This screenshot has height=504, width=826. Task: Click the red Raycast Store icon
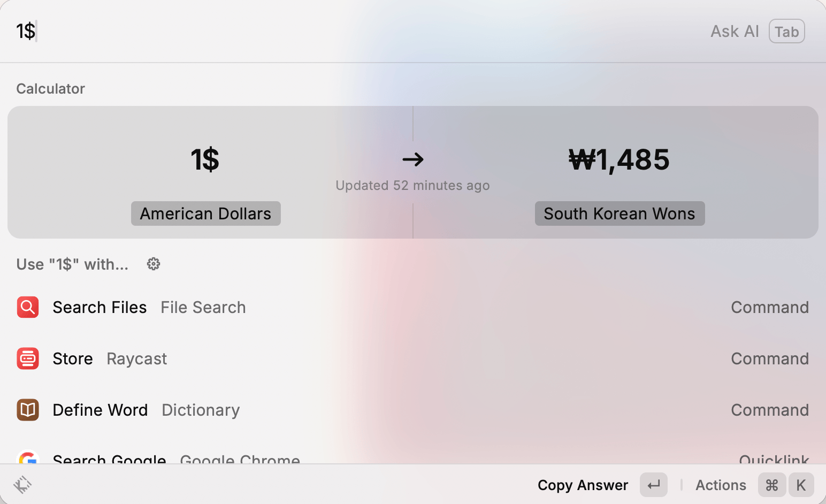coord(28,358)
